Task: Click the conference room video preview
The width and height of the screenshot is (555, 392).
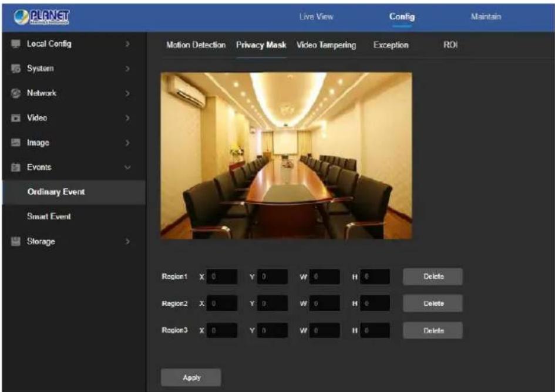Action: point(286,156)
